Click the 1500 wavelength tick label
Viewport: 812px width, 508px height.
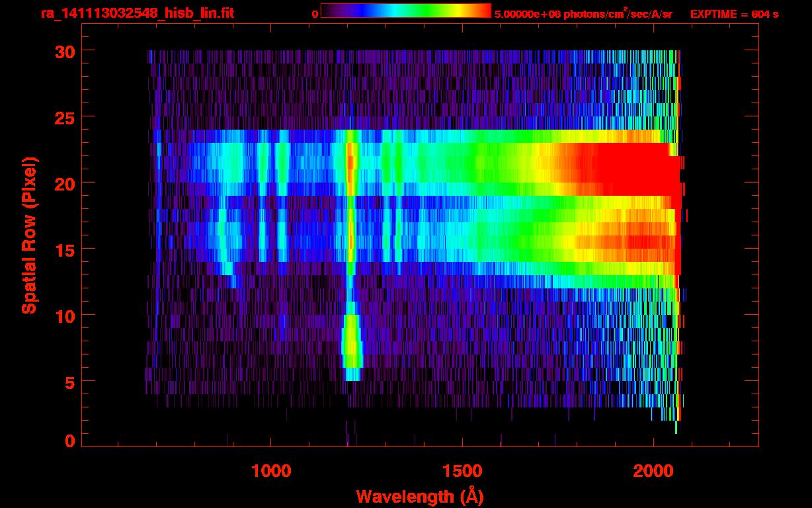tap(462, 471)
